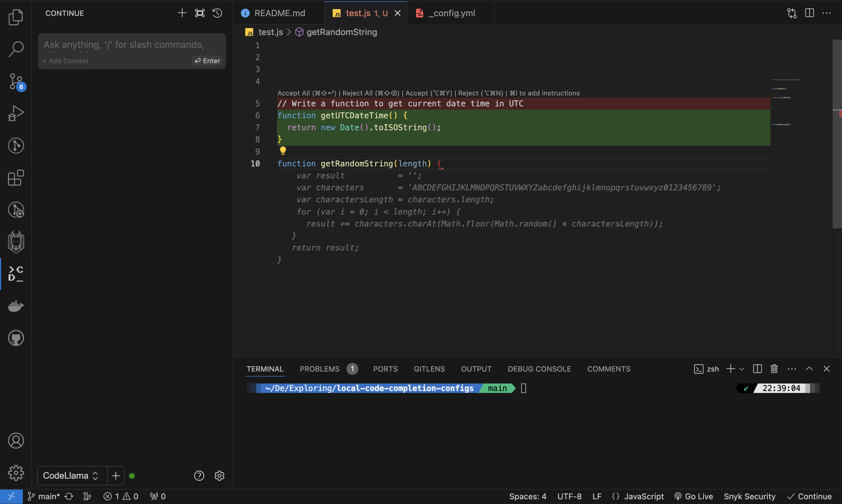
Task: Open the Docker sidebar panel
Action: pos(16,306)
